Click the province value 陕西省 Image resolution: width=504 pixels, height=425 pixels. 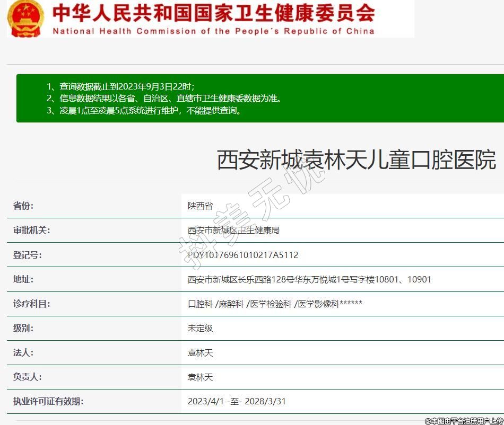click(200, 206)
